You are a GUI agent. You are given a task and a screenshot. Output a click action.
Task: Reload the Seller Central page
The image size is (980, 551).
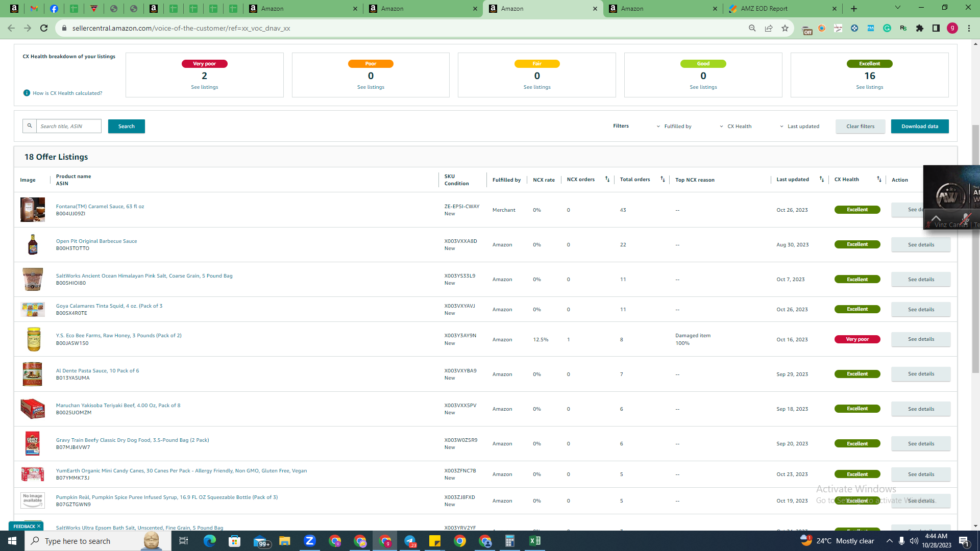coord(44,28)
